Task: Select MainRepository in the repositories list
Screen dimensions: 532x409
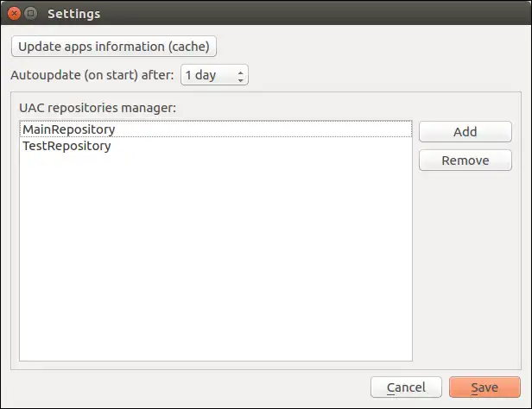Action: pos(216,129)
